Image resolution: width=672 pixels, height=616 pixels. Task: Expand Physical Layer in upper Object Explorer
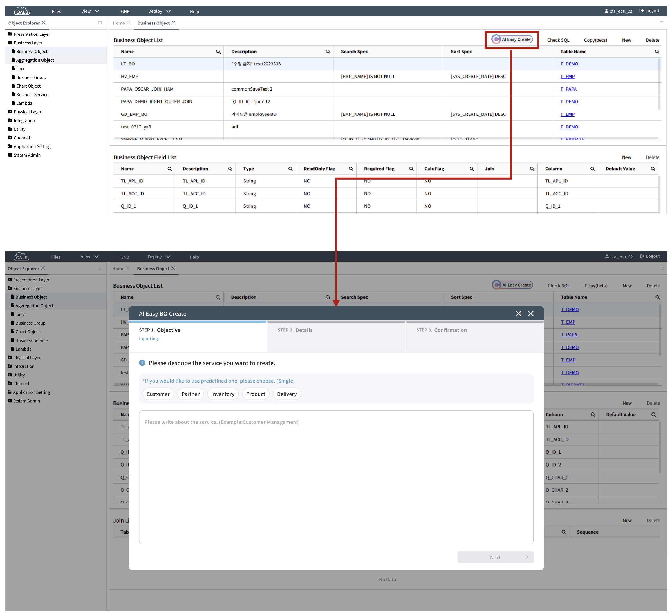tap(10, 112)
